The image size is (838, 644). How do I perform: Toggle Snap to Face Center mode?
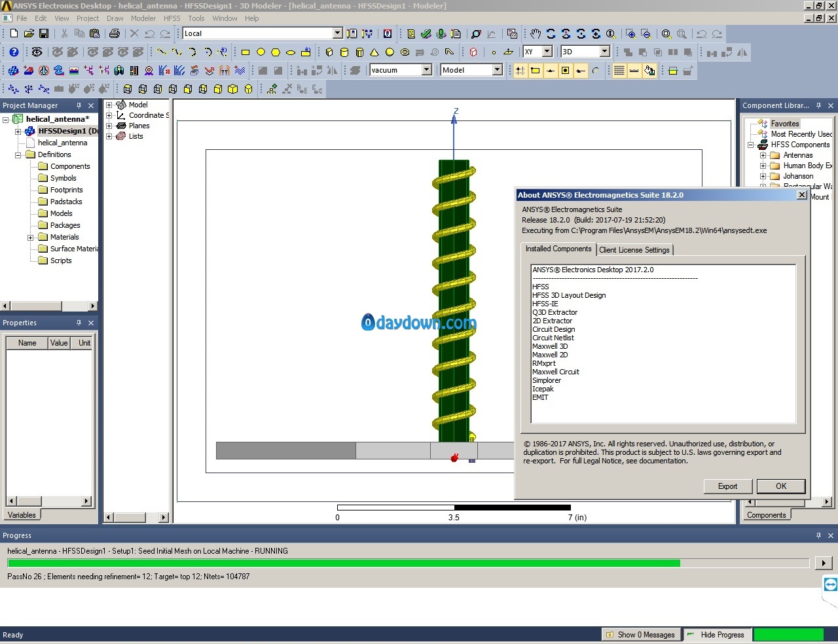pos(565,70)
